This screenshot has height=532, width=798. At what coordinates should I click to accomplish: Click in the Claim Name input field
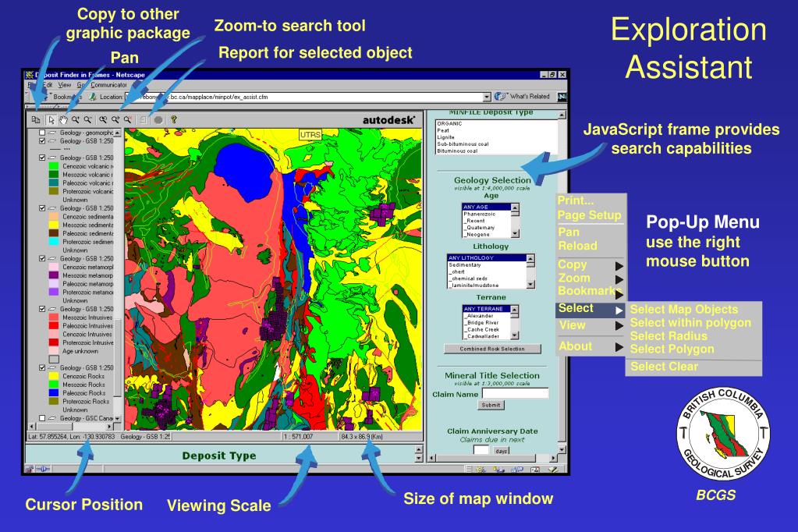pos(516,393)
